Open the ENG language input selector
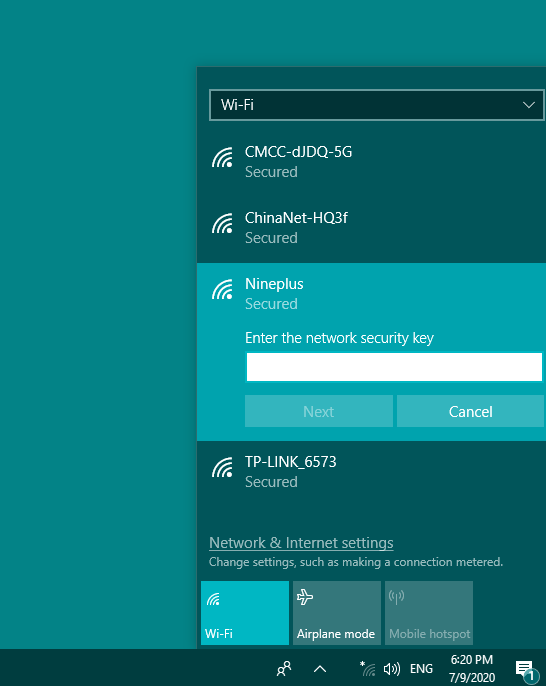The image size is (546, 686). click(x=421, y=668)
